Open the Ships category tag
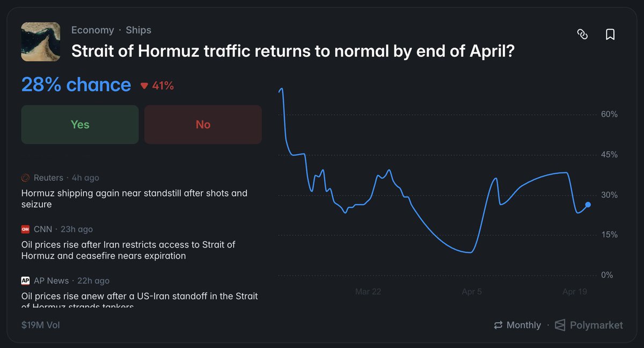 click(138, 30)
